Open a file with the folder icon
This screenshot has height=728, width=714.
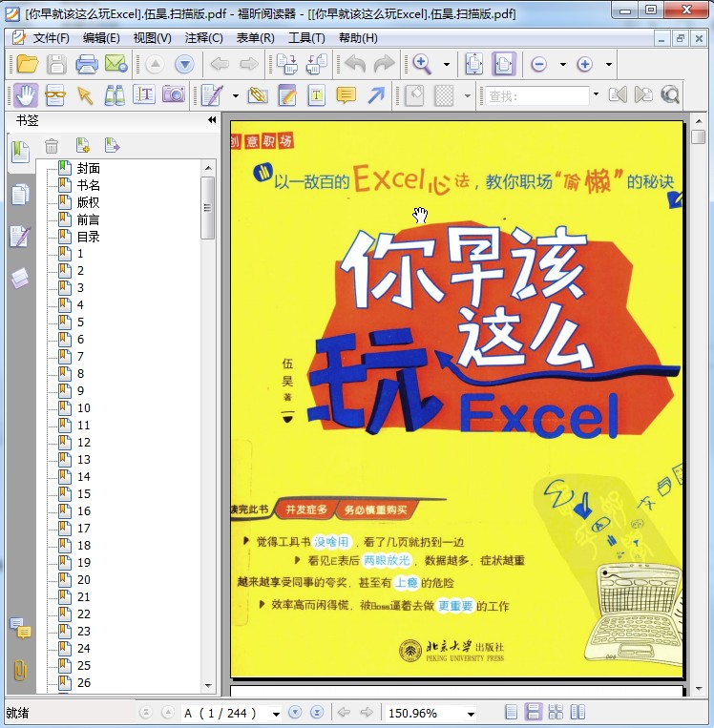27,64
